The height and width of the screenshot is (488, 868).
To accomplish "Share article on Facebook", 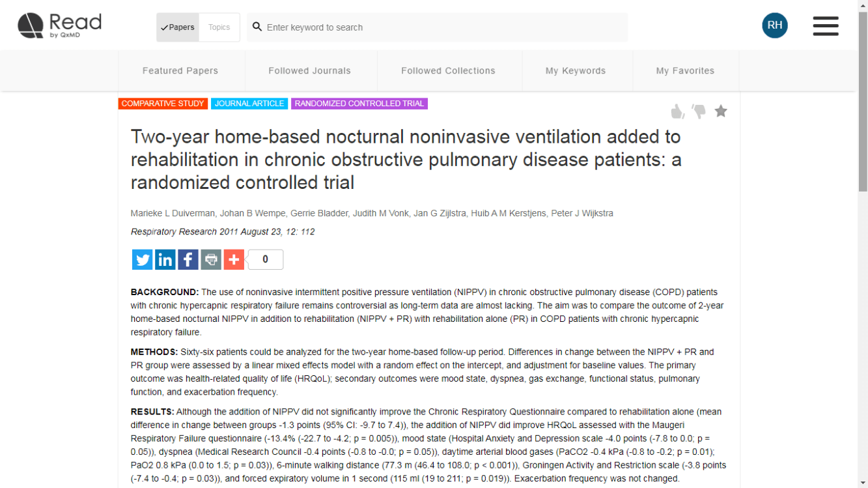I will 188,259.
